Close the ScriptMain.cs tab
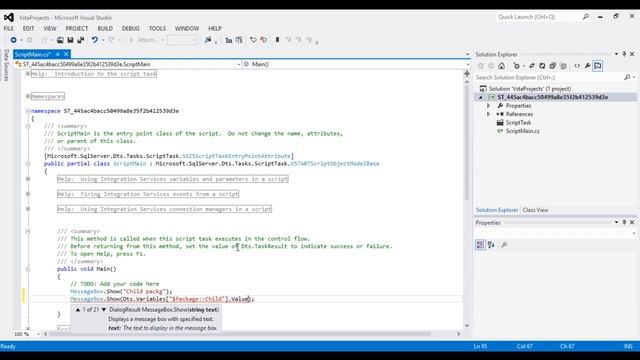 (66, 54)
